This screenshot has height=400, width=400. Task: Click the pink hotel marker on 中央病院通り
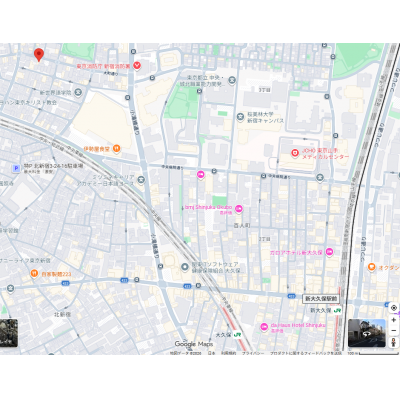200,174
